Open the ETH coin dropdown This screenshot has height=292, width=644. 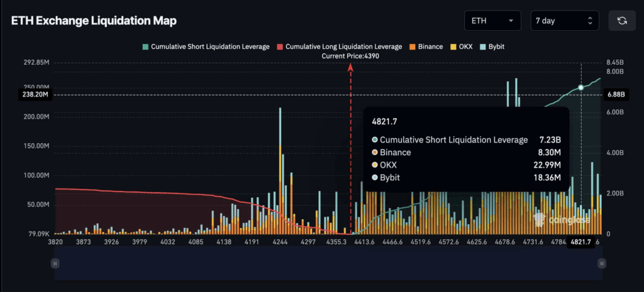pos(492,21)
